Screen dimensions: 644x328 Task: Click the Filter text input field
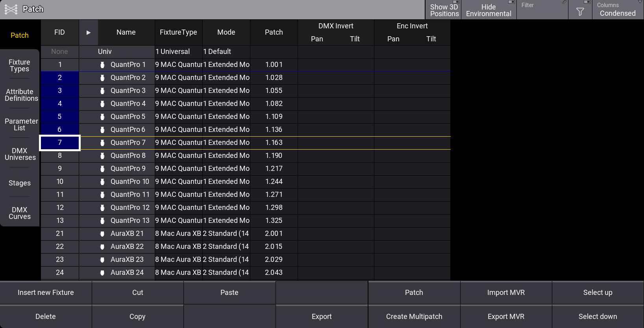coord(542,12)
